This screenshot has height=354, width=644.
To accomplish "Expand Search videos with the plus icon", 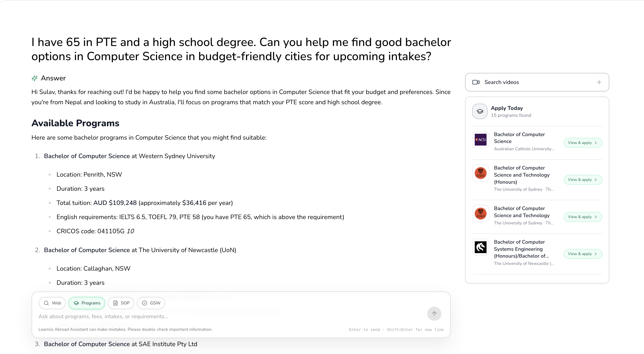I will [x=599, y=82].
